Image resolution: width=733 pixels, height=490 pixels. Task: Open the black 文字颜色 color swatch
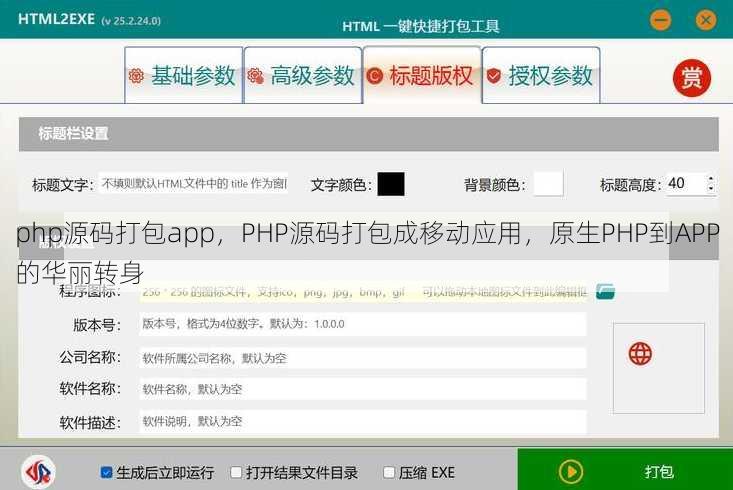tap(391, 184)
